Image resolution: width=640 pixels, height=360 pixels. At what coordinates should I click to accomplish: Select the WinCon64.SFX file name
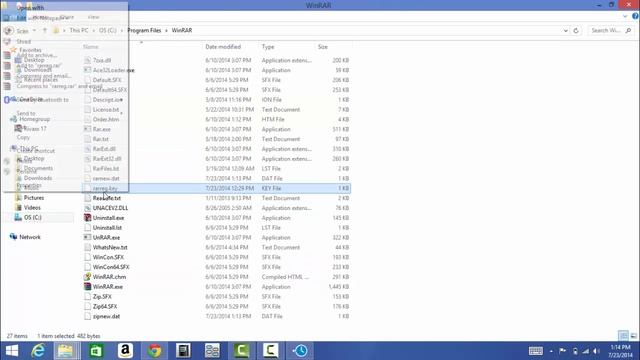pyautogui.click(x=111, y=267)
